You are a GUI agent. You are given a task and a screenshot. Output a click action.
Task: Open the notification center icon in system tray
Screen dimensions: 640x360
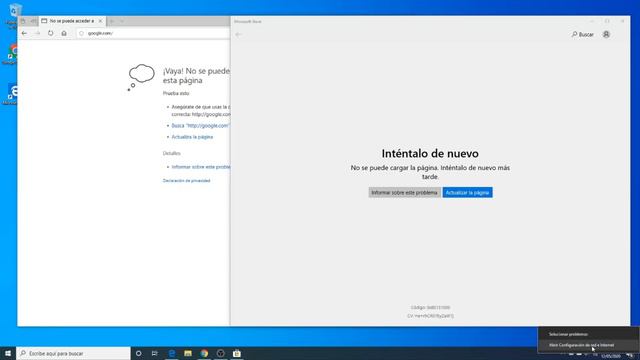pyautogui.click(x=631, y=355)
